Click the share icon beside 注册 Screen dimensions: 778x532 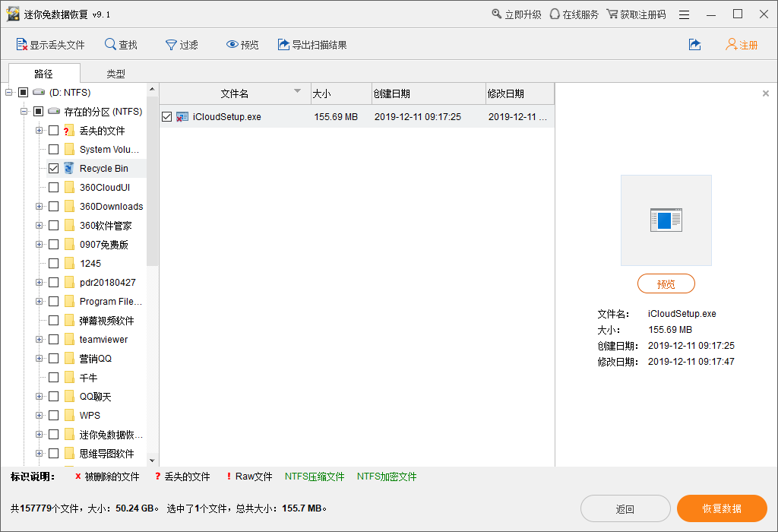695,45
